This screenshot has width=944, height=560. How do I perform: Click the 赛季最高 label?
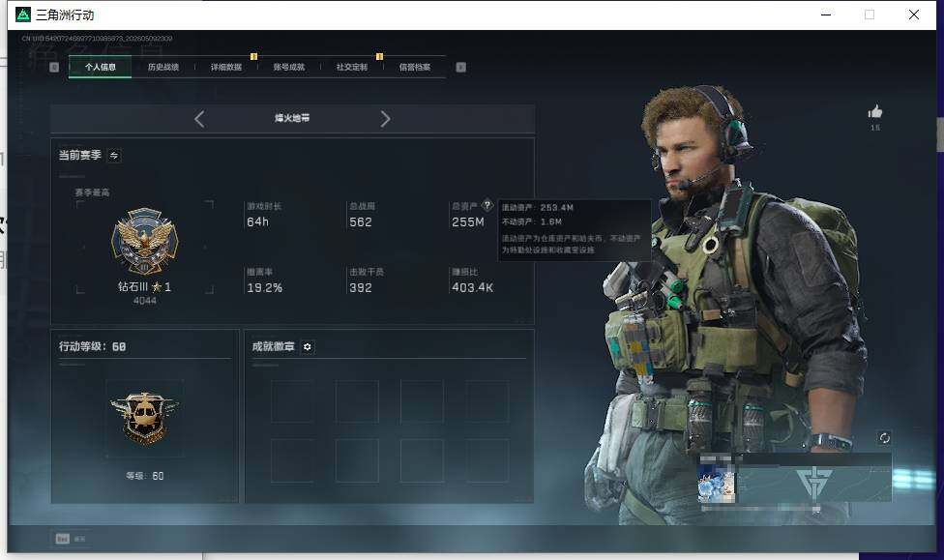92,192
